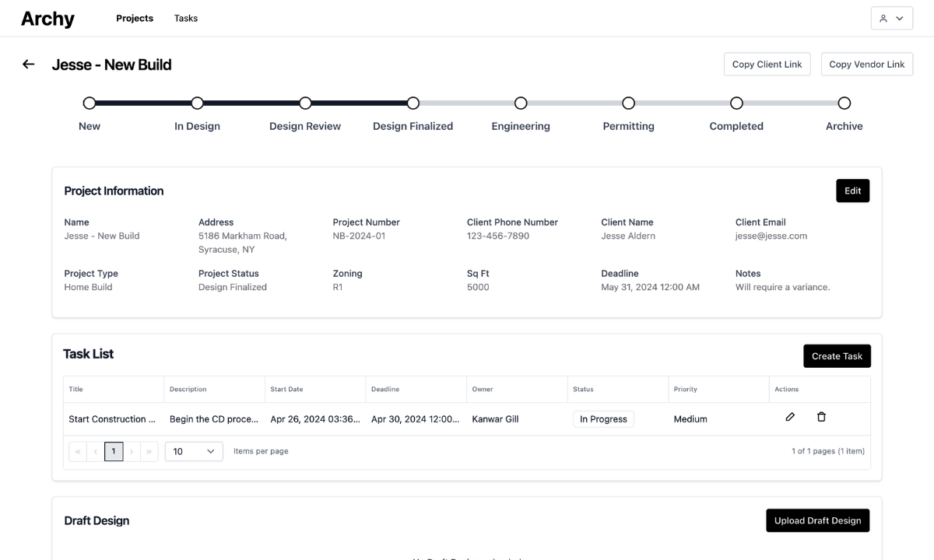Set project stage to Design Review
Screen dimensions: 934x560
[x=305, y=103]
